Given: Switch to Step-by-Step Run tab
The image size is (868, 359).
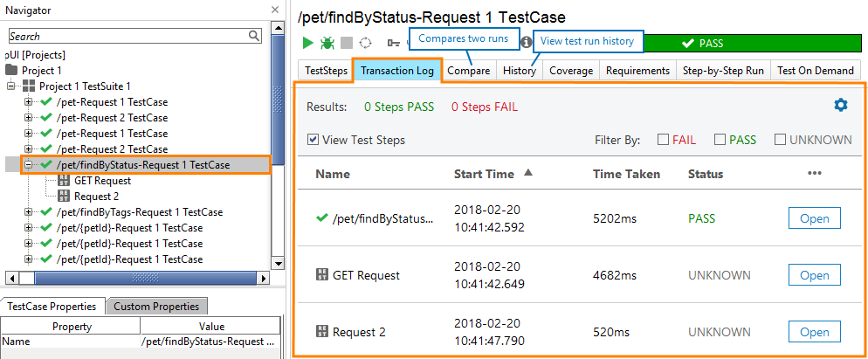Looking at the screenshot, I should [723, 71].
